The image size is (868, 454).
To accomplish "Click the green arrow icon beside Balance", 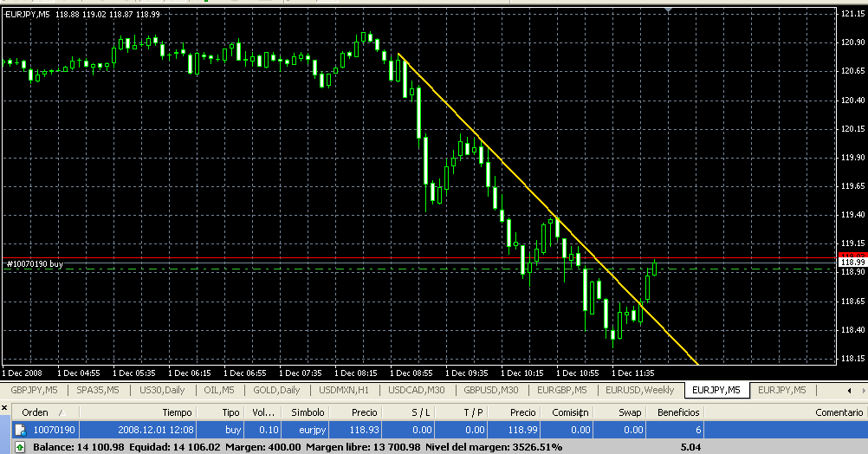I will click(20, 447).
